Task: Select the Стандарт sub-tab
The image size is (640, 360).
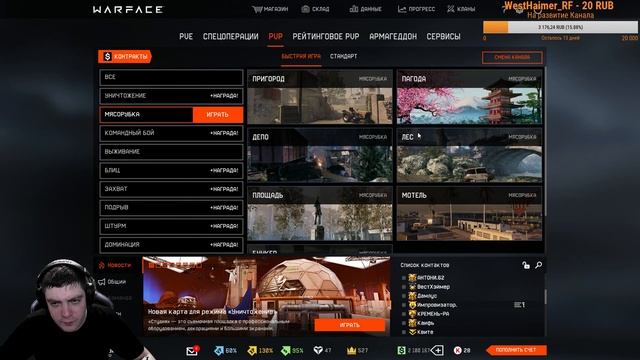Action: [x=343, y=56]
